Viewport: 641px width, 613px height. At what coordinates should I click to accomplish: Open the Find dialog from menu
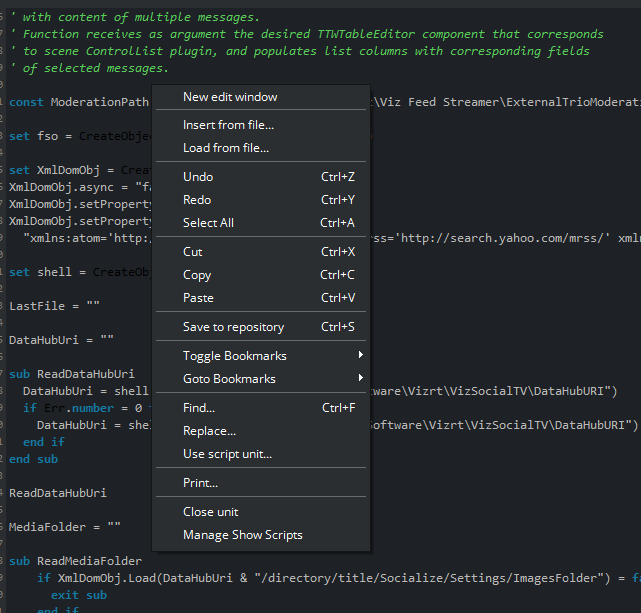199,408
